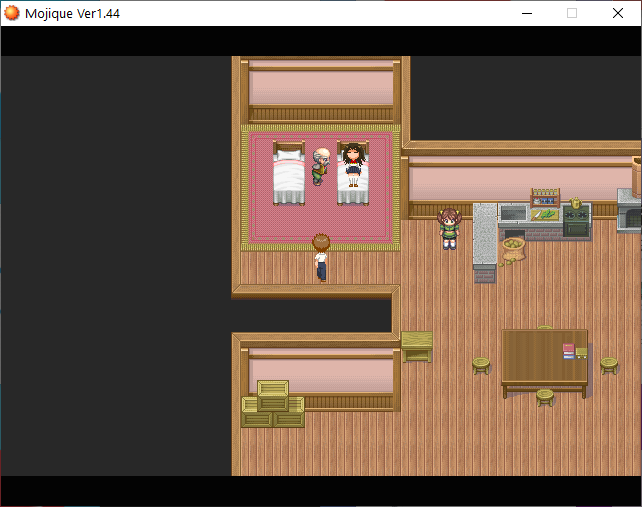Click the green stove with kettle
Image resolution: width=642 pixels, height=507 pixels.
[x=576, y=219]
